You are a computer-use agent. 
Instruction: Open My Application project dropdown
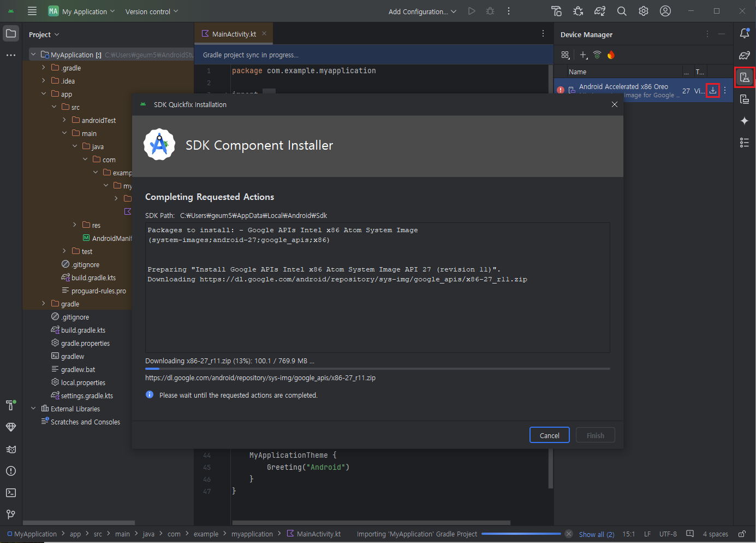coord(81,11)
